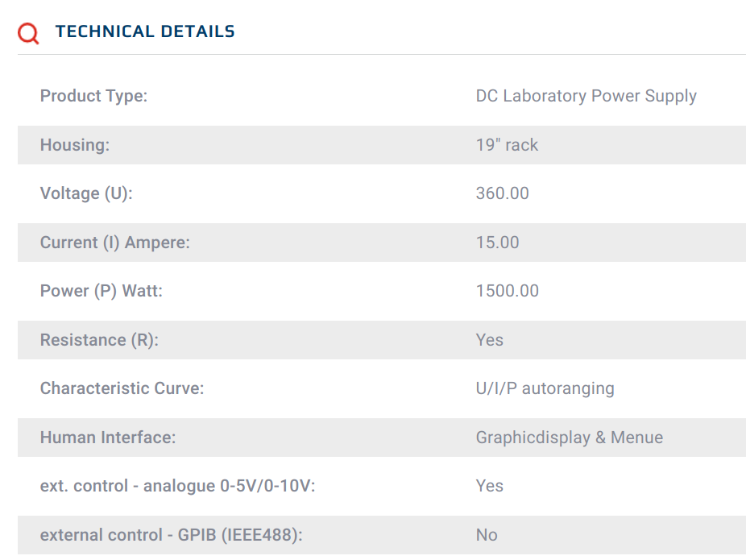Viewport: 746px width, 560px height.
Task: Select the Resistance (R) label
Action: 99,340
